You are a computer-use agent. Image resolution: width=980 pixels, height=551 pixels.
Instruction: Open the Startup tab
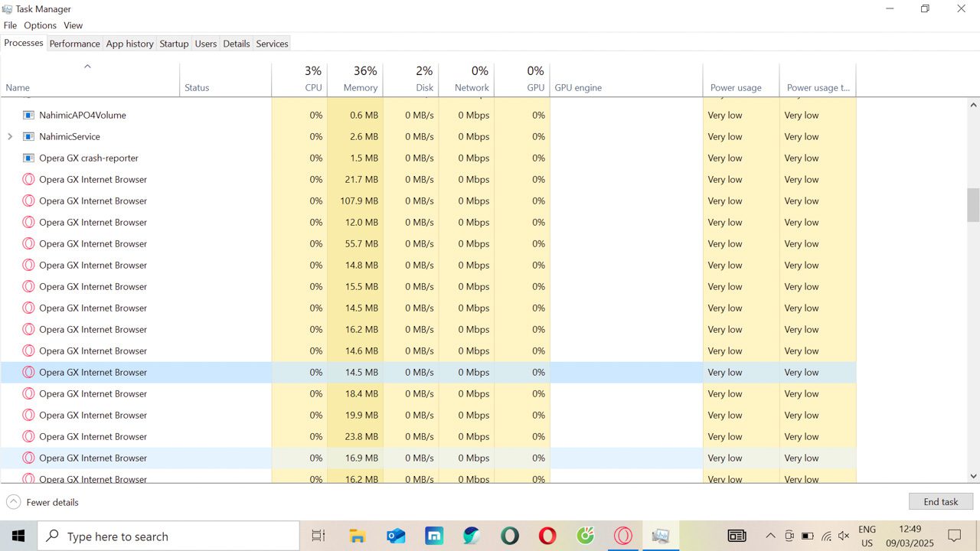point(174,44)
